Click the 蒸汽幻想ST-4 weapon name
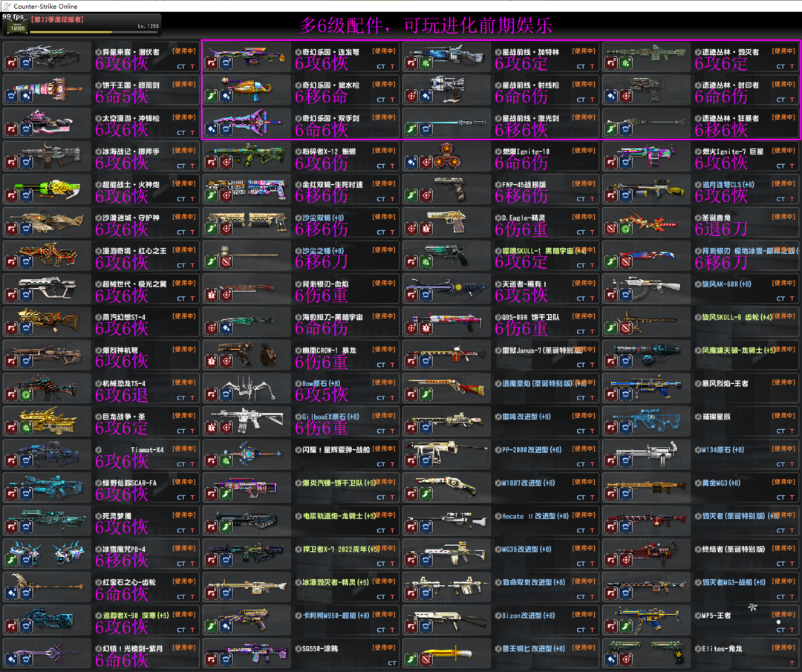Viewport: 802px width, 672px height. [124, 317]
